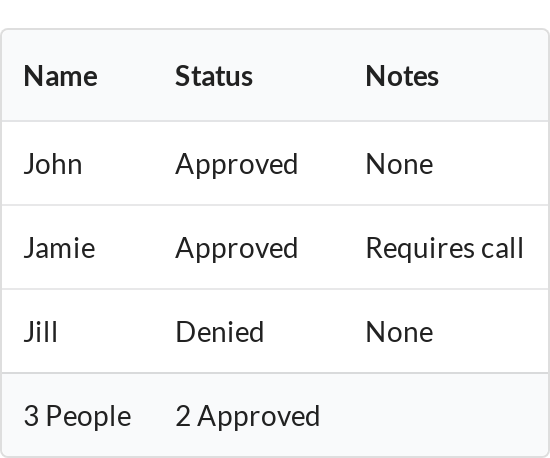The height and width of the screenshot is (458, 550).
Task: Click the number 2 in footer row
Action: click(x=182, y=416)
